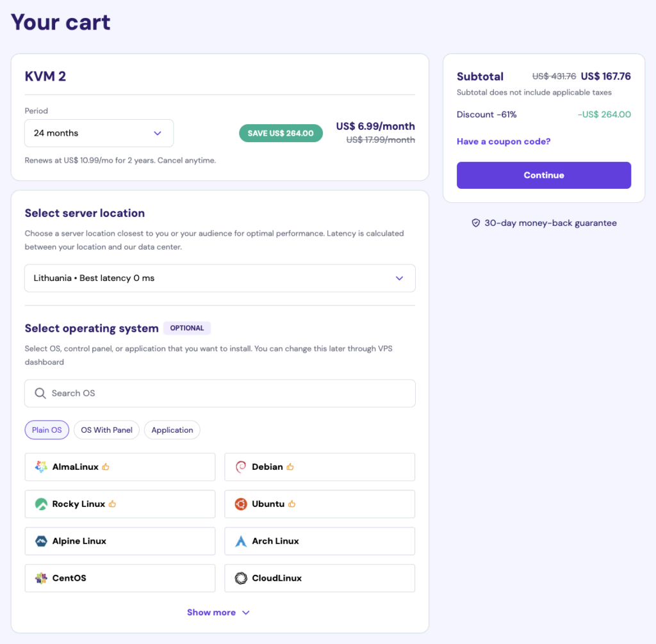Click the CentOS logo icon
This screenshot has width=656, height=644.
click(41, 578)
